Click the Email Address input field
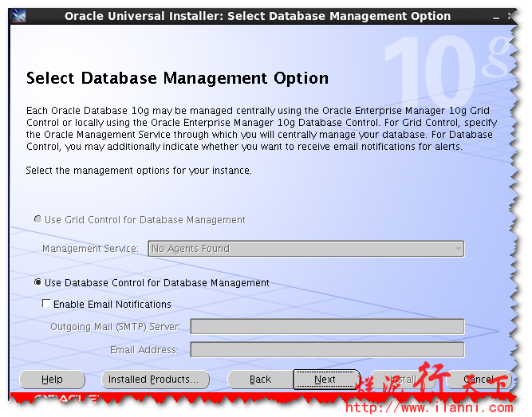 coord(327,350)
